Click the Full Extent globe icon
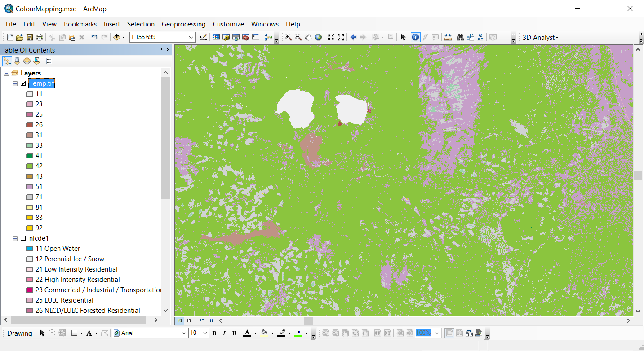 (x=318, y=37)
